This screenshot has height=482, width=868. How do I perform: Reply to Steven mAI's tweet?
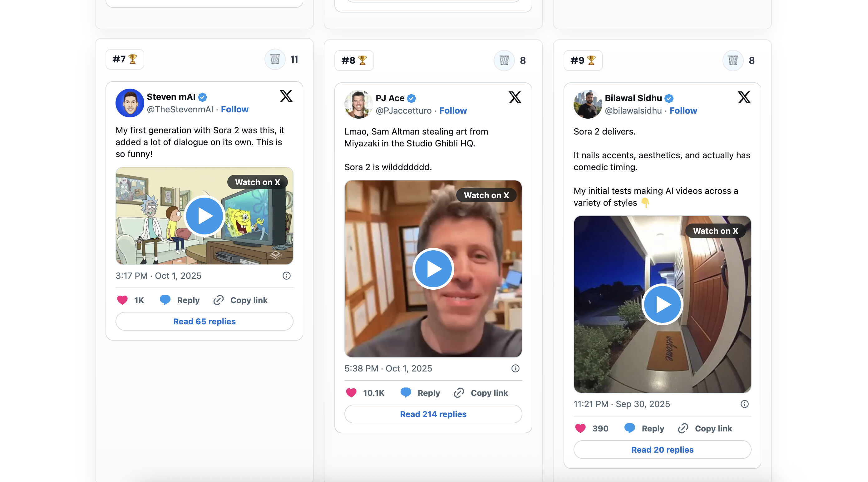point(180,300)
